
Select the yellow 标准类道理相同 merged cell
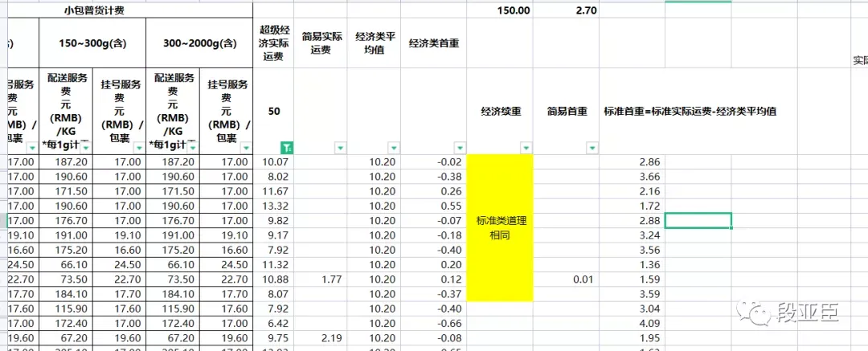coord(501,228)
